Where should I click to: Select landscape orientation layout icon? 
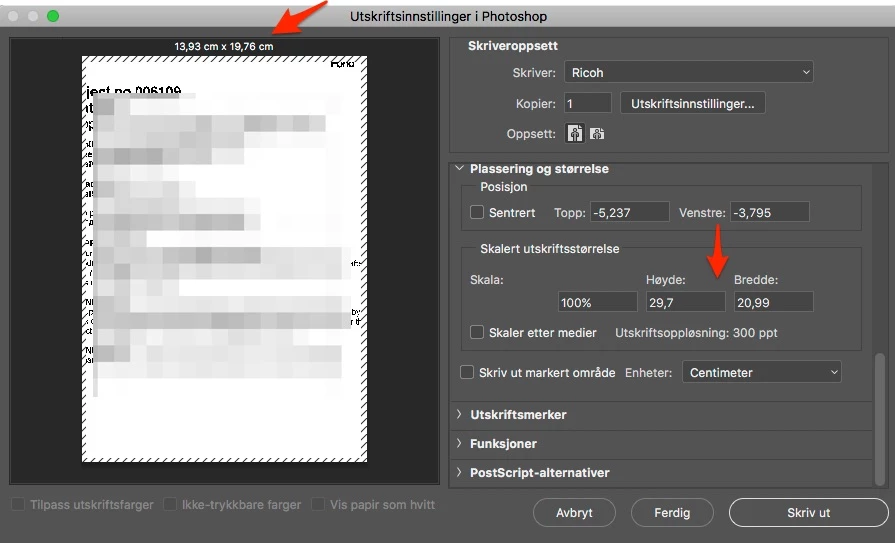597,134
